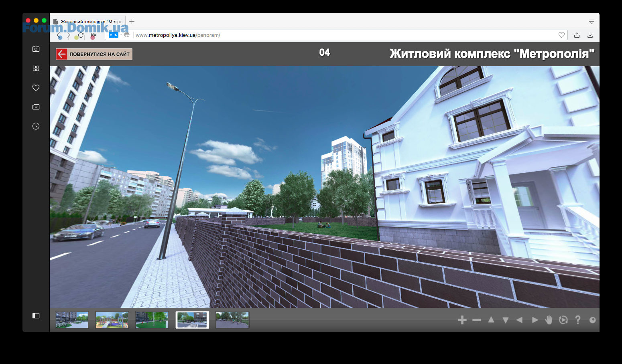
Task: Select highlighted fourth panorama thumbnail
Action: (192, 320)
